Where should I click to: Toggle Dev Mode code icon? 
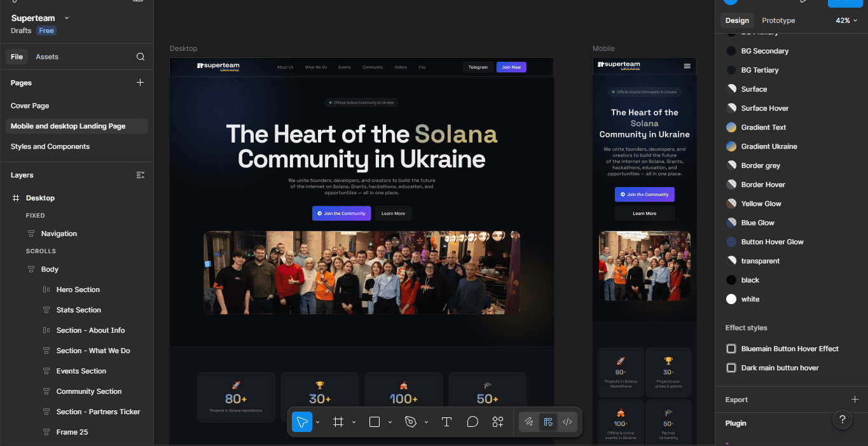(567, 422)
